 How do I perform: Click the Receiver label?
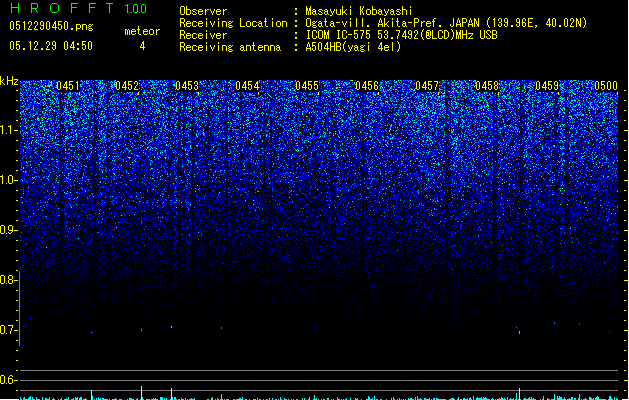(203, 35)
